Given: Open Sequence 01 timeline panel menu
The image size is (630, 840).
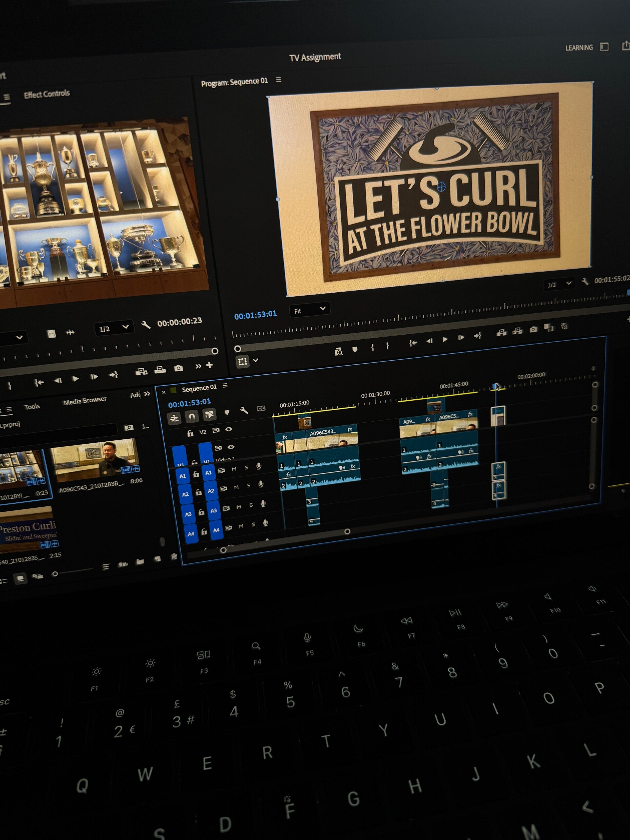Looking at the screenshot, I should pos(225,386).
